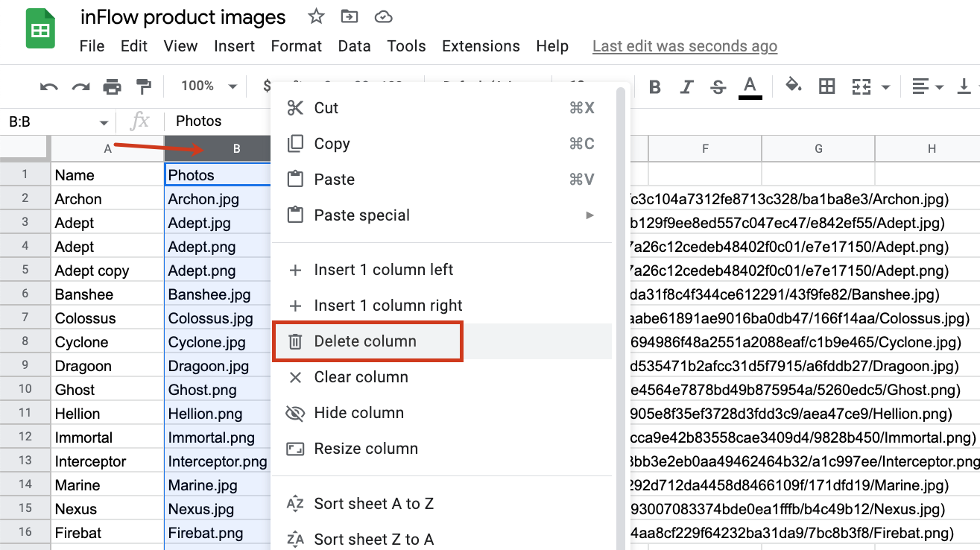The image size is (980, 550).
Task: Open the Data menu
Action: click(x=354, y=46)
